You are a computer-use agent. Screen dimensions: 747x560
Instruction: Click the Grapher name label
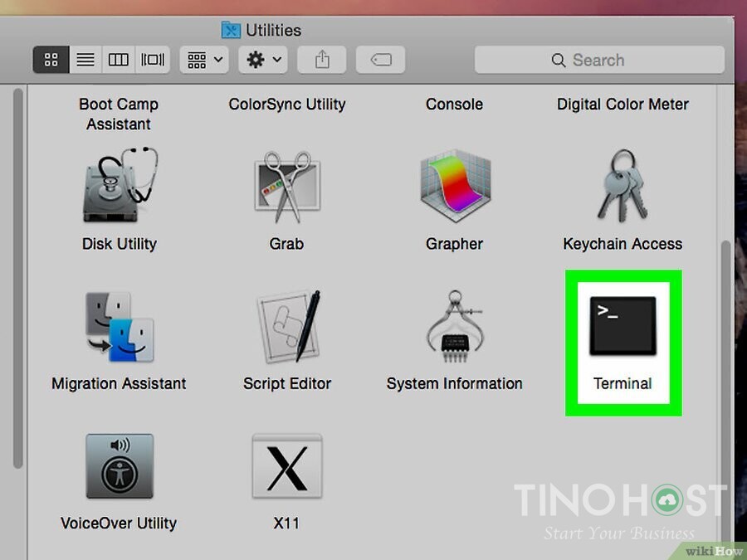tap(455, 244)
